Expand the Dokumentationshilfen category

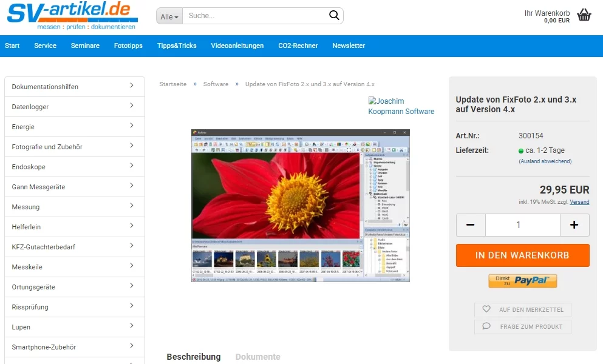pyautogui.click(x=75, y=87)
